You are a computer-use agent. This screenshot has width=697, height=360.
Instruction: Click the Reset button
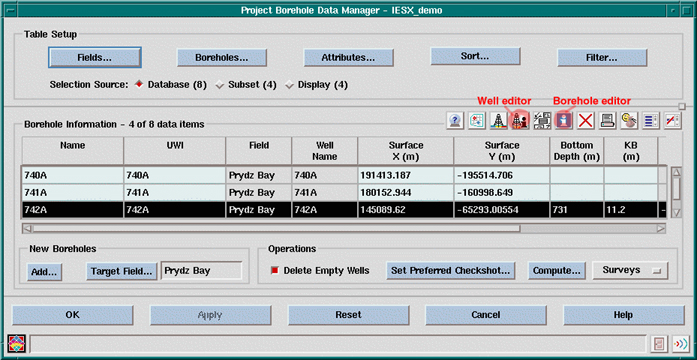(x=348, y=315)
